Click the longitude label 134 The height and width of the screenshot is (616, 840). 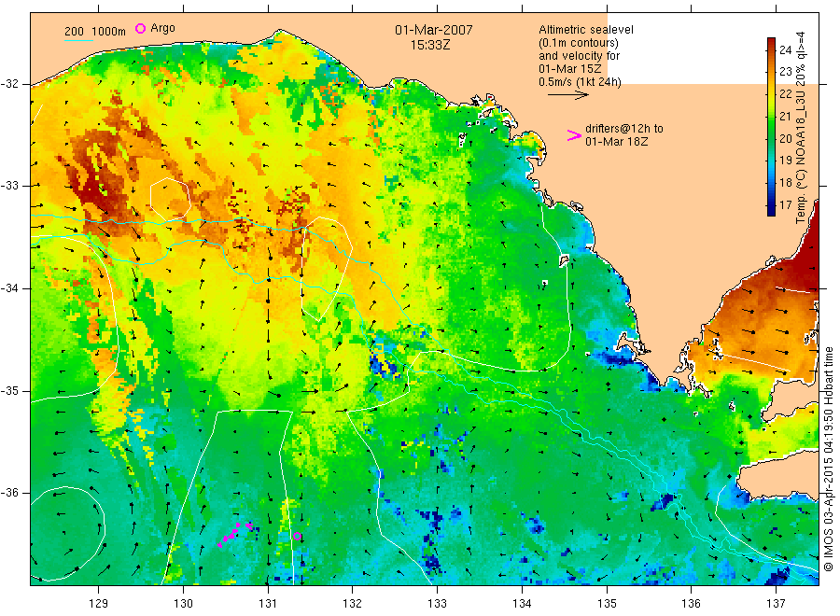[522, 604]
